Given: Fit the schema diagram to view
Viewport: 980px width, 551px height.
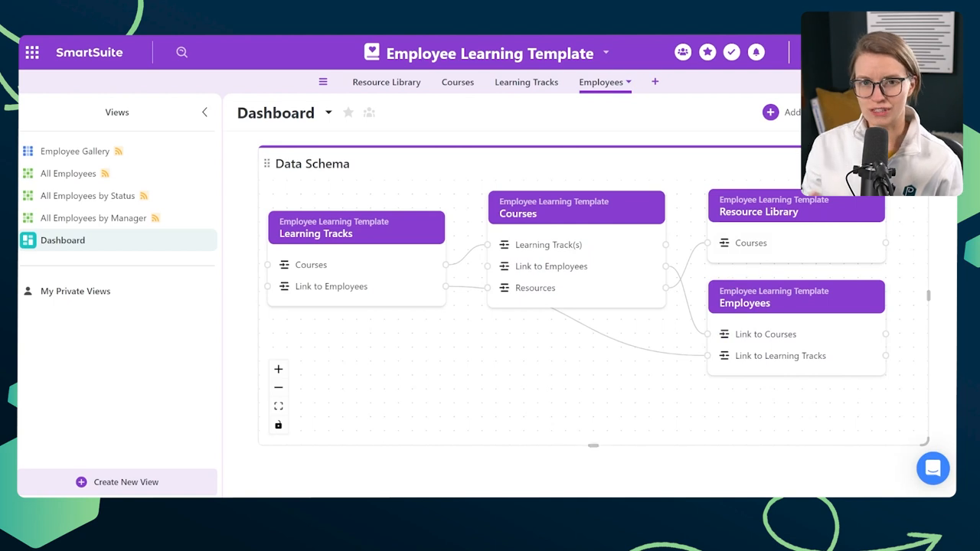Looking at the screenshot, I should (x=279, y=406).
